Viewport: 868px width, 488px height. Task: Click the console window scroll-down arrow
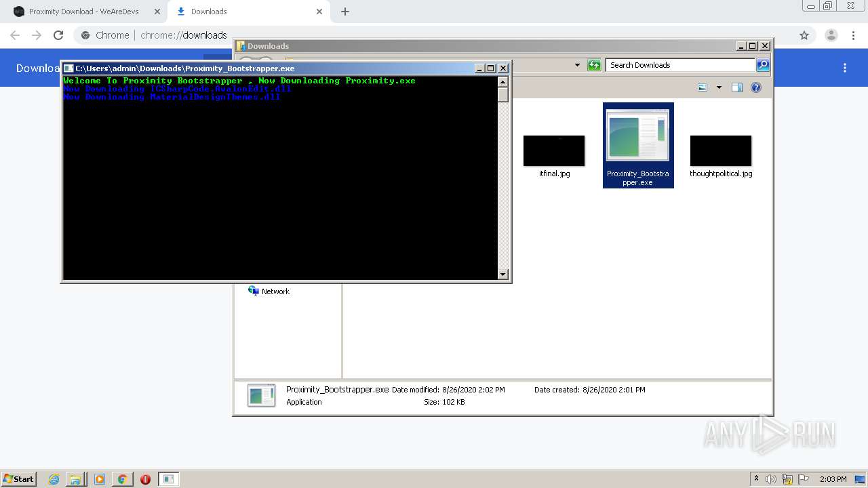pyautogui.click(x=503, y=274)
